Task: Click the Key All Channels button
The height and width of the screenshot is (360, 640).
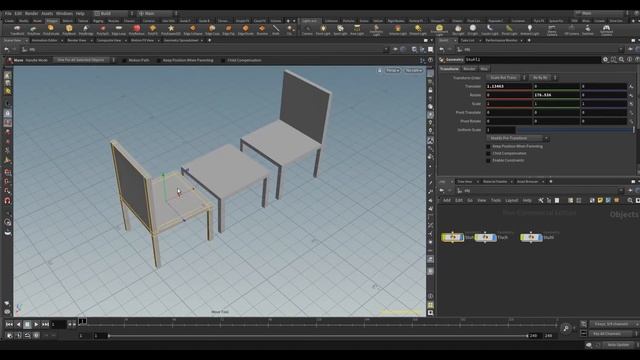Action: 611,333
